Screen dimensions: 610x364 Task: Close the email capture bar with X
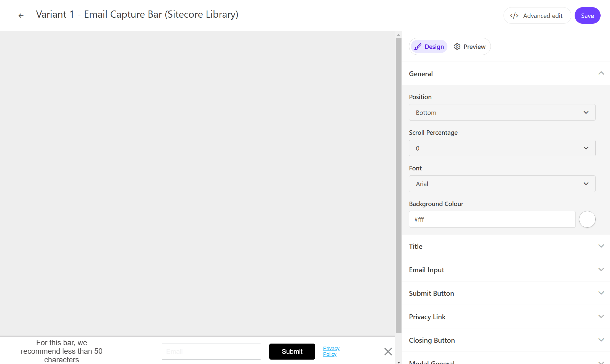point(388,351)
